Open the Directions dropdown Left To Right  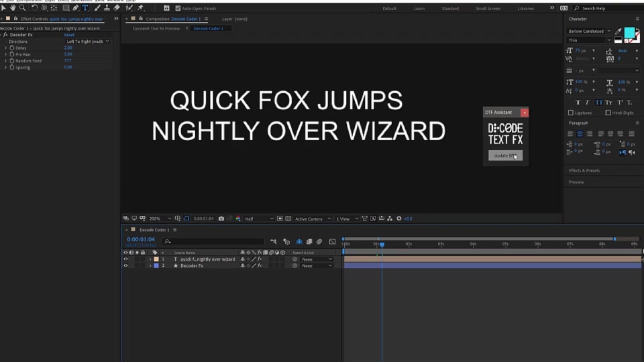87,42
